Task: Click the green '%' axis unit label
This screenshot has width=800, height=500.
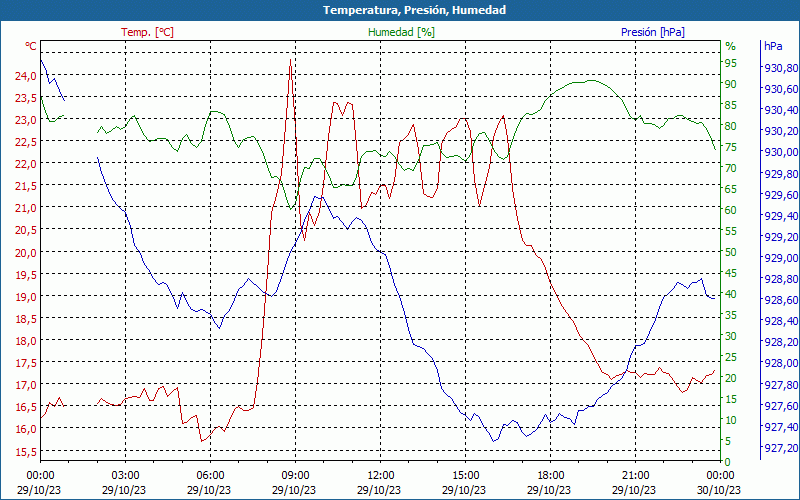Action: click(x=731, y=46)
